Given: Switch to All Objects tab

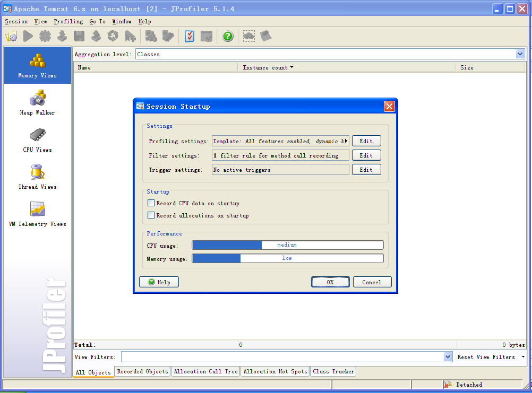Looking at the screenshot, I should [93, 372].
